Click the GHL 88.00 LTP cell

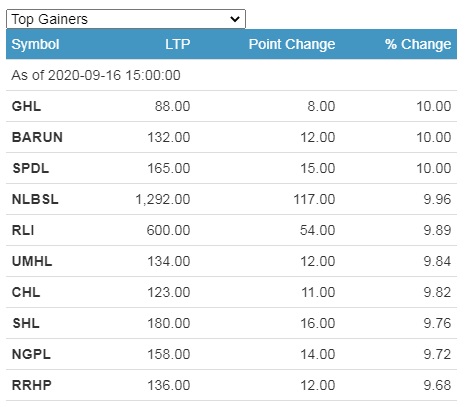tap(172, 106)
